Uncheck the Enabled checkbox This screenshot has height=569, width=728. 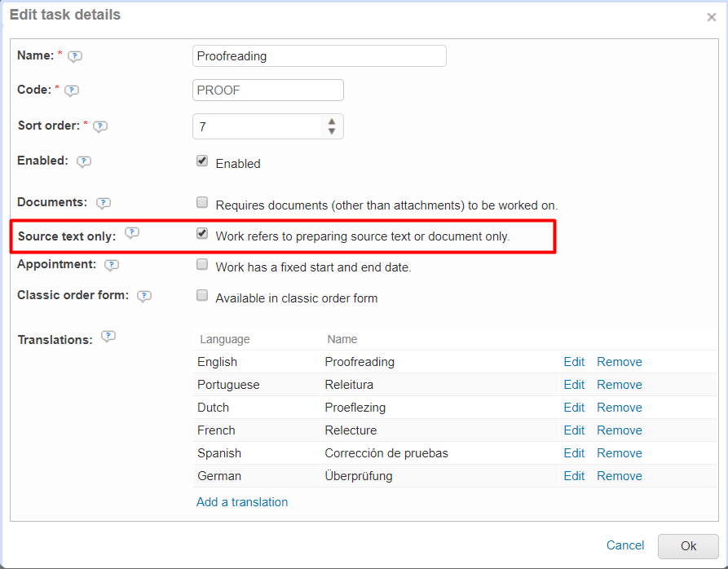[202, 161]
